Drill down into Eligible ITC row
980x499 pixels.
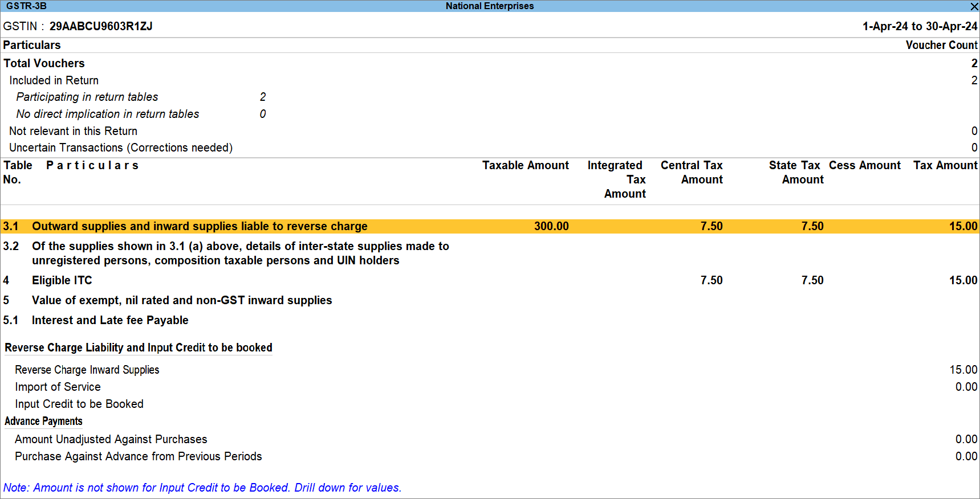coord(62,280)
